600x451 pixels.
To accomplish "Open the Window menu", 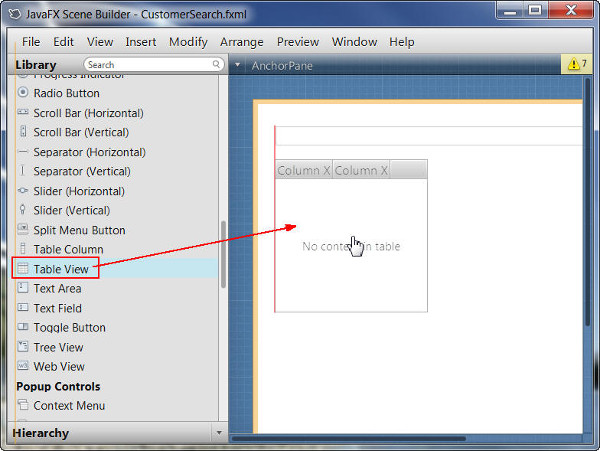I will [x=354, y=42].
